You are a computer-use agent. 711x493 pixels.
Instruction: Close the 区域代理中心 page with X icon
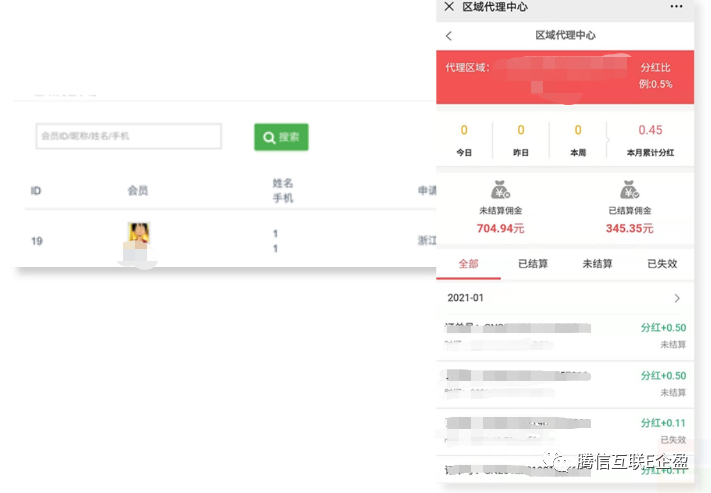pos(449,6)
